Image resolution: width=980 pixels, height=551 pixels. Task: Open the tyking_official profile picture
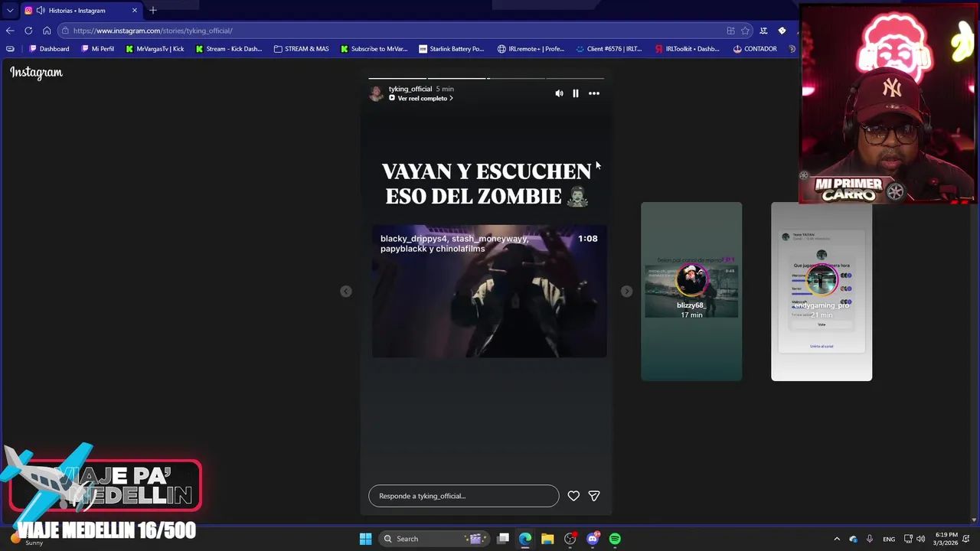click(376, 93)
